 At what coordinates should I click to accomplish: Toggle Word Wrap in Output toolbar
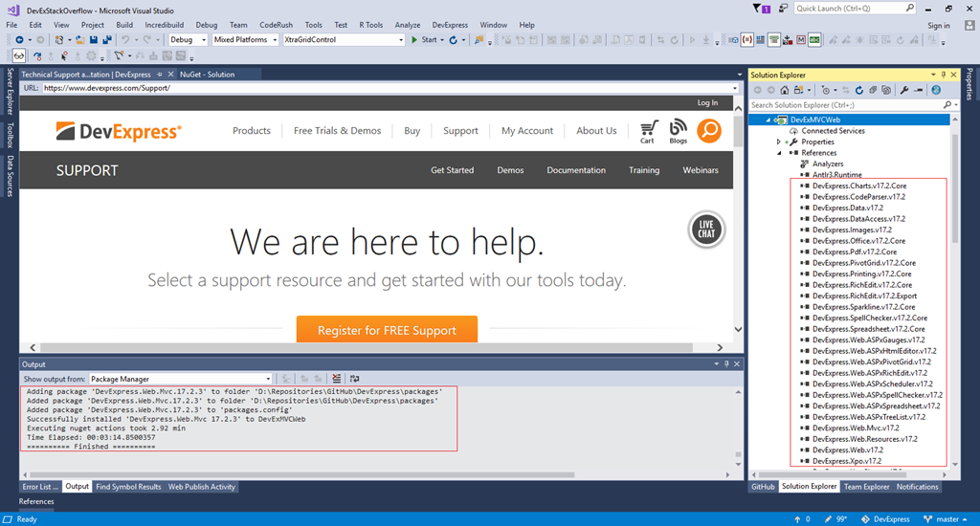tap(354, 379)
